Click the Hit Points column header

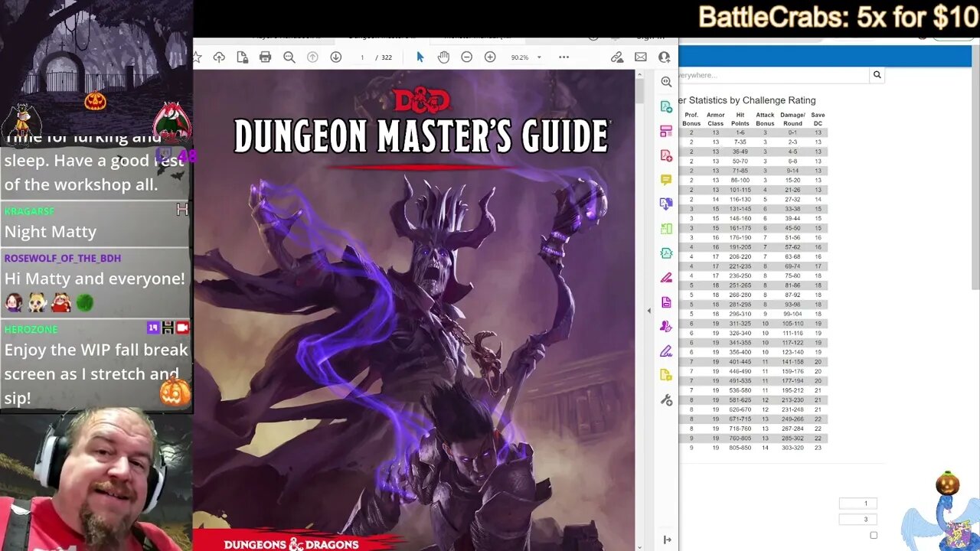point(740,119)
